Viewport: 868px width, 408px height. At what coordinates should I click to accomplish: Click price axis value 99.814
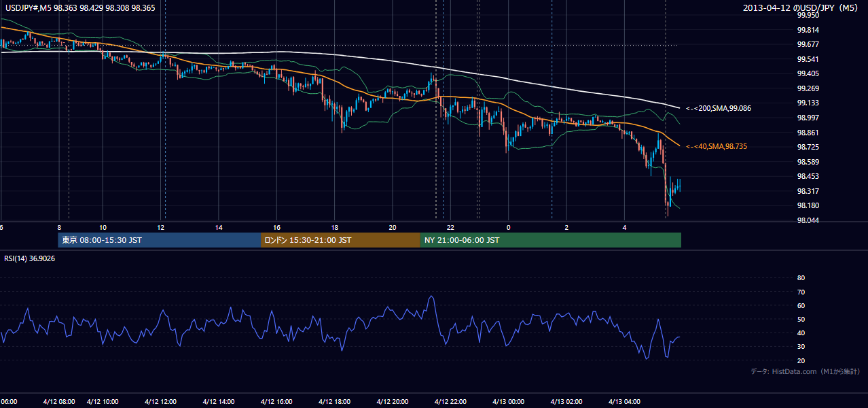[x=808, y=30]
